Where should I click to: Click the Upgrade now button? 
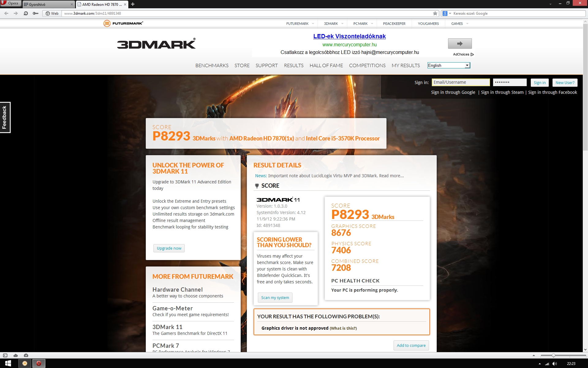pyautogui.click(x=169, y=248)
